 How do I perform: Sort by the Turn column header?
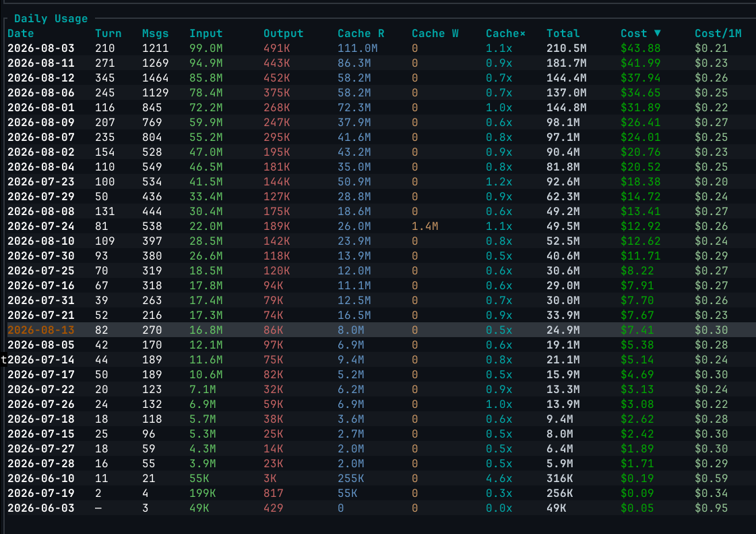[x=108, y=33]
